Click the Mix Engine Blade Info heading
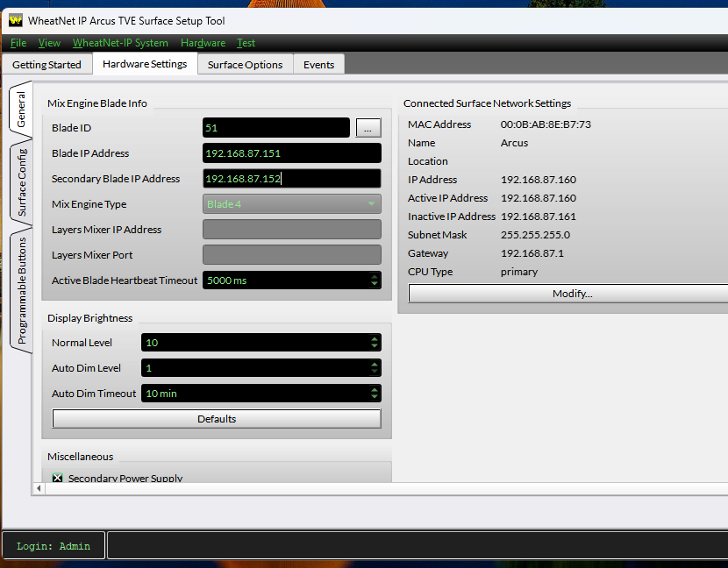 point(97,103)
